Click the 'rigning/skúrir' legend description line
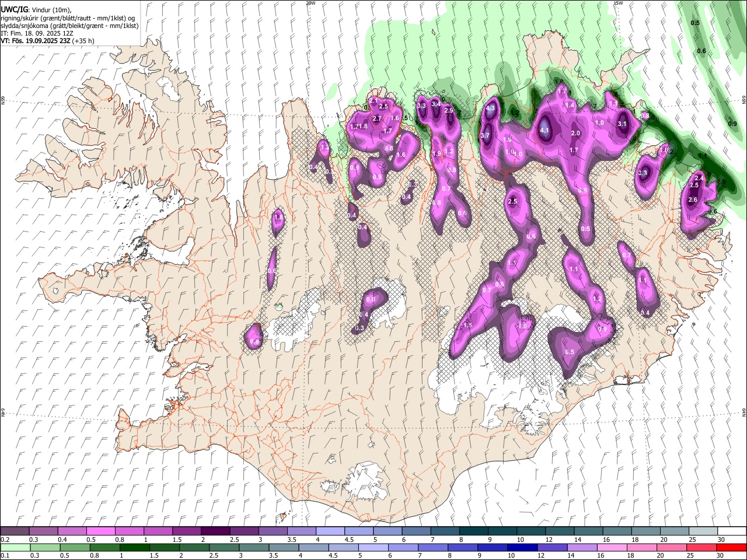747x560 pixels. click(x=68, y=18)
